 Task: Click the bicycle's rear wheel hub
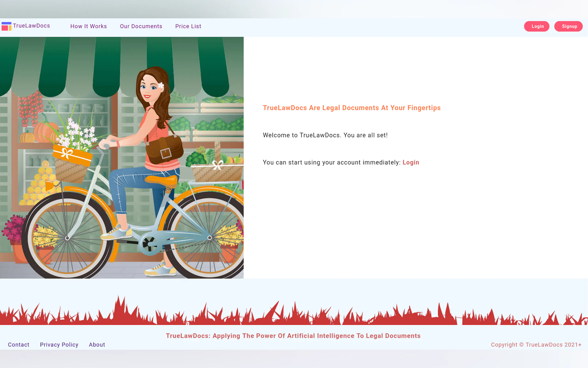tap(209, 238)
